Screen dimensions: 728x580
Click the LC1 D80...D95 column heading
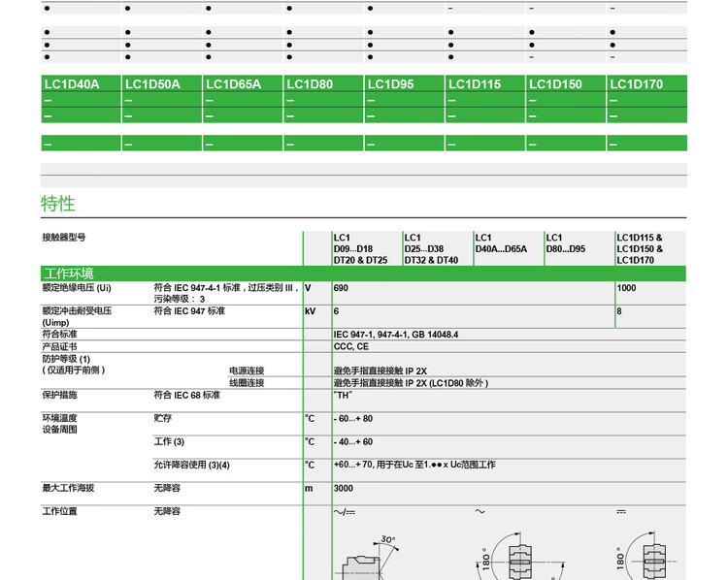[566, 243]
